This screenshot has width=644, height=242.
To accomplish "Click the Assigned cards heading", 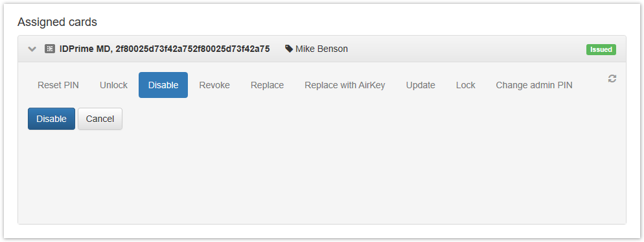I will click(57, 22).
